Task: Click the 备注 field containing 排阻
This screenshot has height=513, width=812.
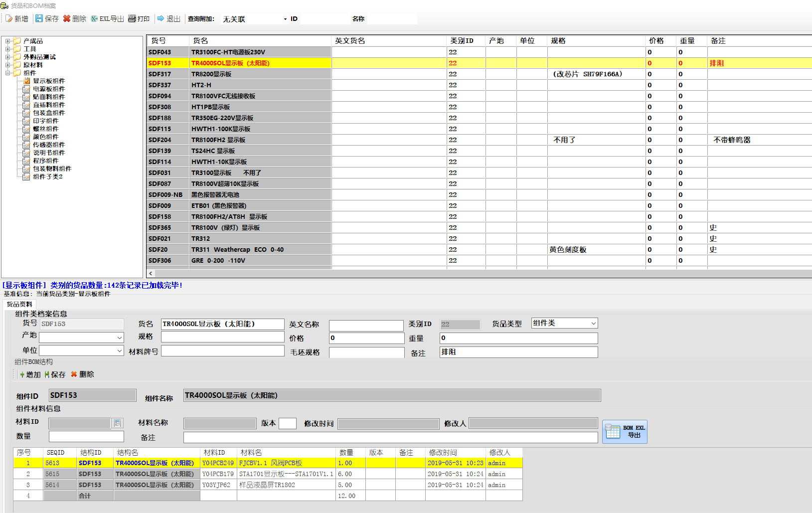Action: click(x=518, y=352)
